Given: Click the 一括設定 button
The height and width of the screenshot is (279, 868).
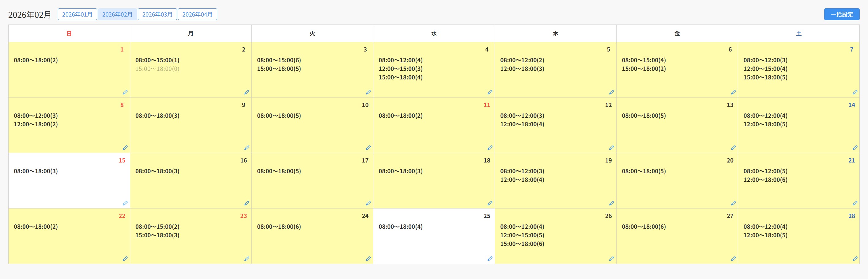Looking at the screenshot, I should (842, 14).
